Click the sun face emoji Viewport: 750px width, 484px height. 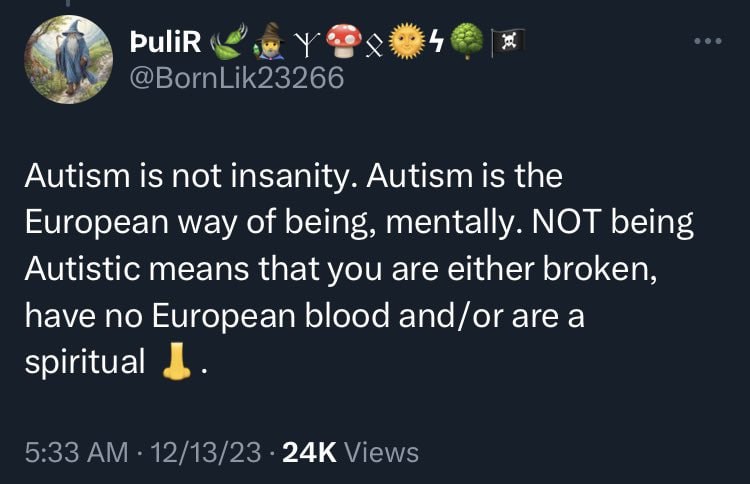tap(405, 39)
